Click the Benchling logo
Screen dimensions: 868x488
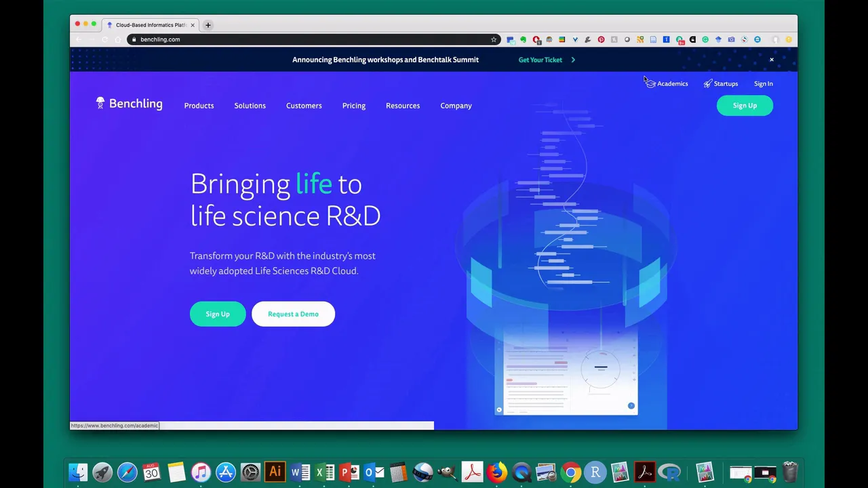[x=129, y=104]
